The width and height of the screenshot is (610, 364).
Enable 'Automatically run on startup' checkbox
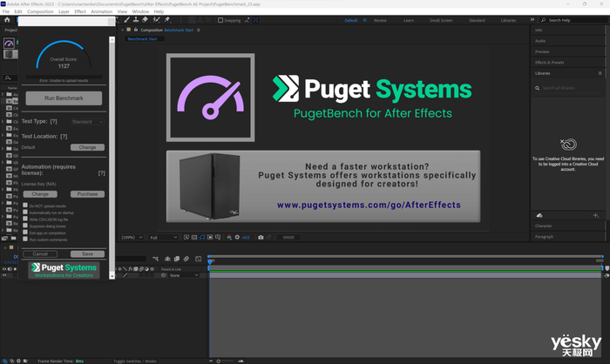pos(24,213)
